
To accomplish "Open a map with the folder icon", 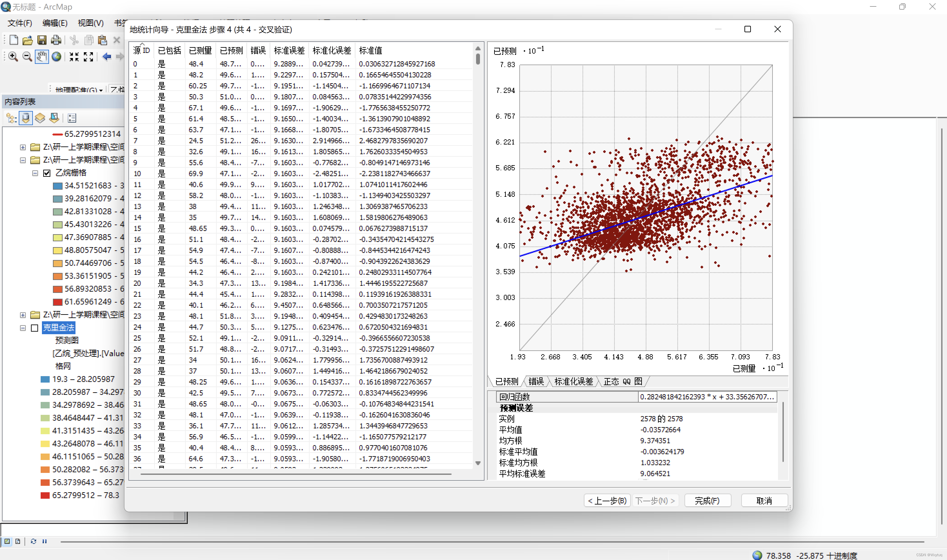I will coord(27,40).
